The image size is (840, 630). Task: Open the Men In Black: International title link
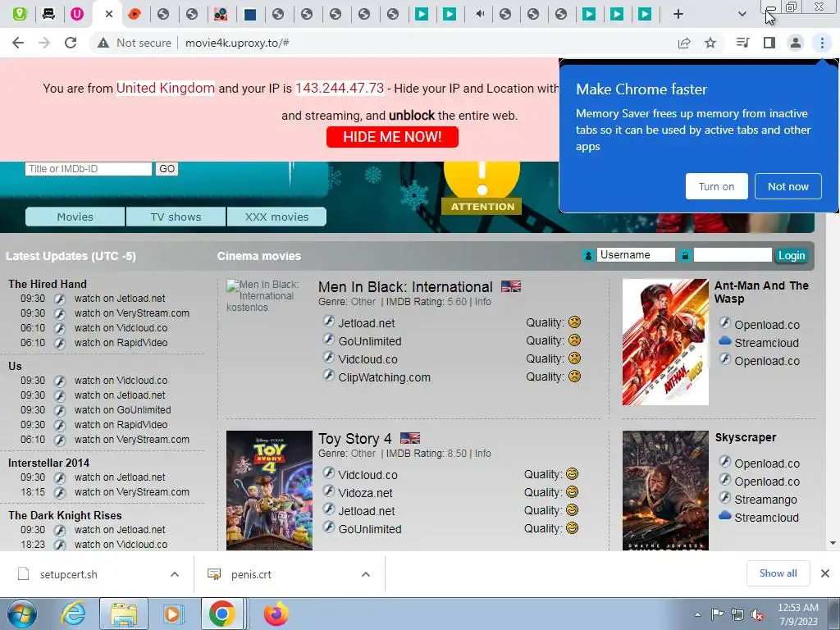[405, 287]
